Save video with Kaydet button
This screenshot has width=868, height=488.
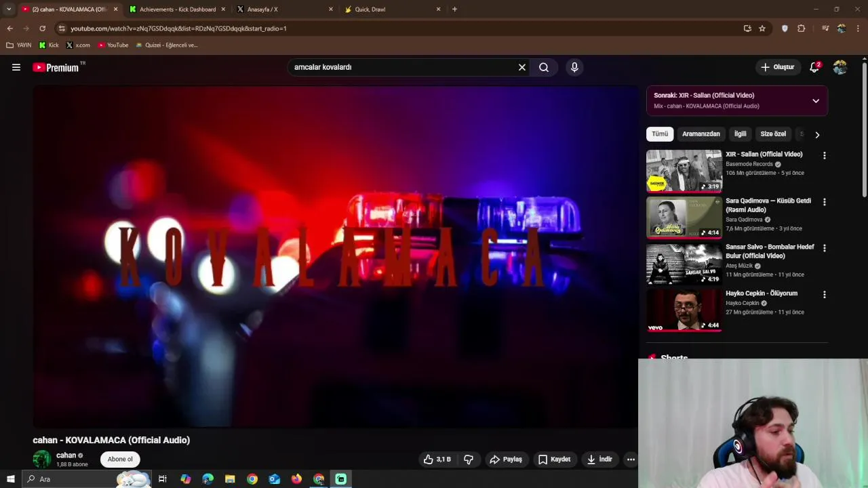click(554, 460)
